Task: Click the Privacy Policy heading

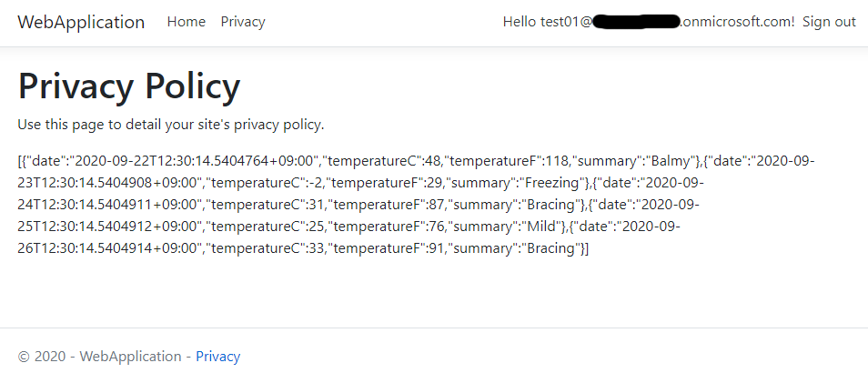Action: click(129, 86)
